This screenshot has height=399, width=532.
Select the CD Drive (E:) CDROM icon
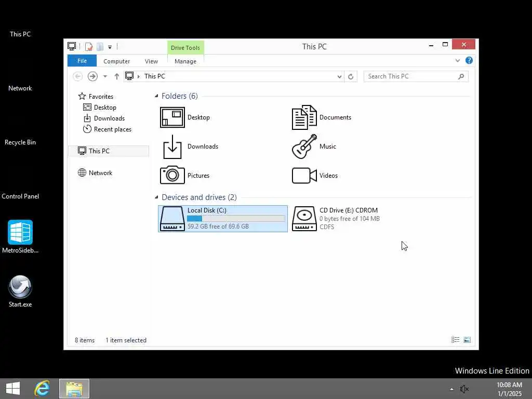click(x=304, y=219)
